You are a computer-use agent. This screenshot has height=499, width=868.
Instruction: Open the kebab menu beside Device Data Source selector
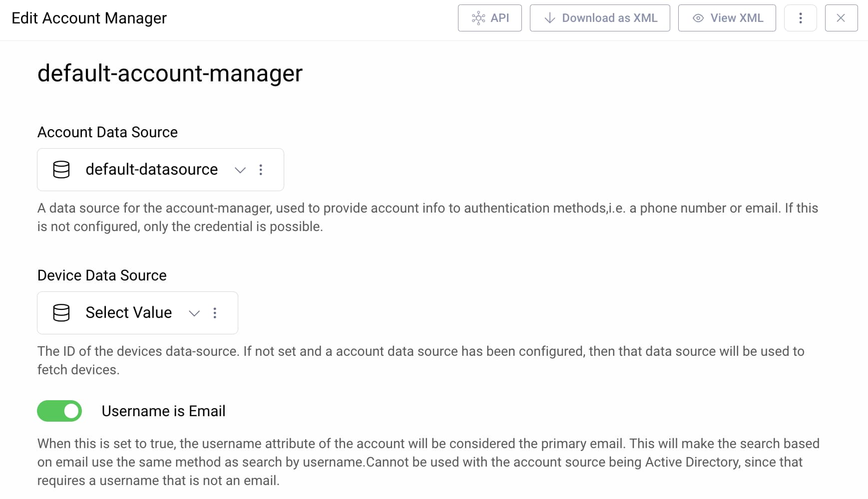[215, 313]
